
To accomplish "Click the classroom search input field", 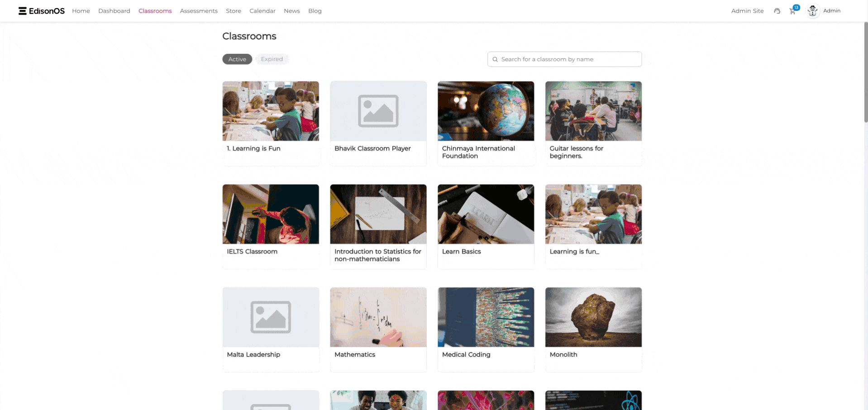I will point(564,59).
